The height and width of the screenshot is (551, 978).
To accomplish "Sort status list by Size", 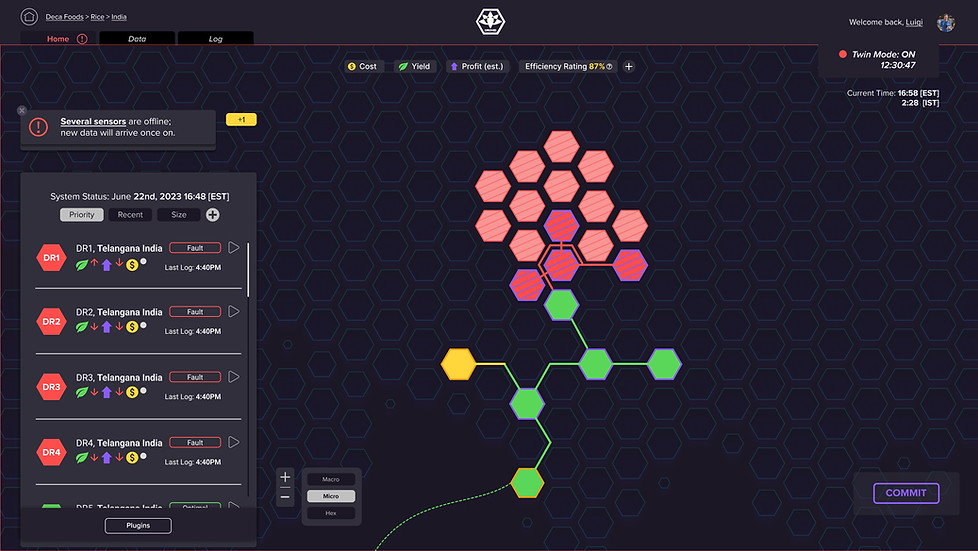I will point(179,215).
